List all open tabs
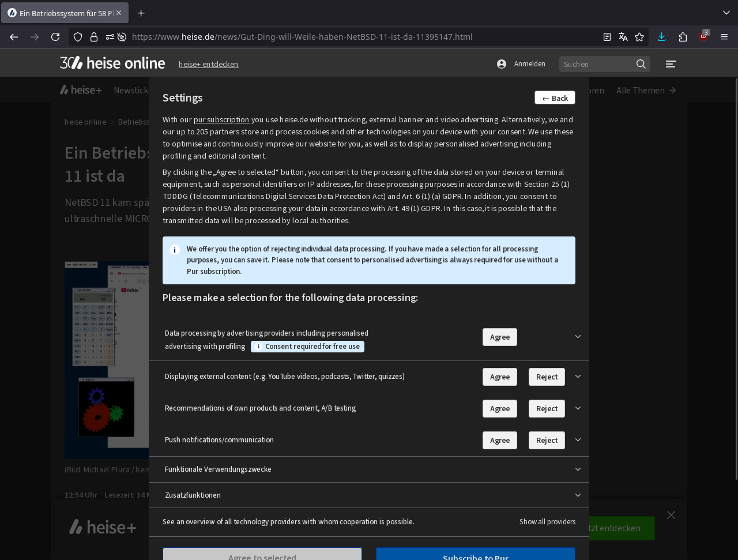The width and height of the screenshot is (738, 560). pyautogui.click(x=726, y=13)
